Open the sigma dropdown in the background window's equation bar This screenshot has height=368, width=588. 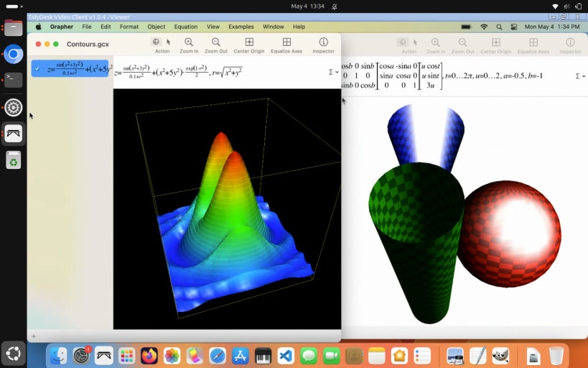(x=580, y=76)
